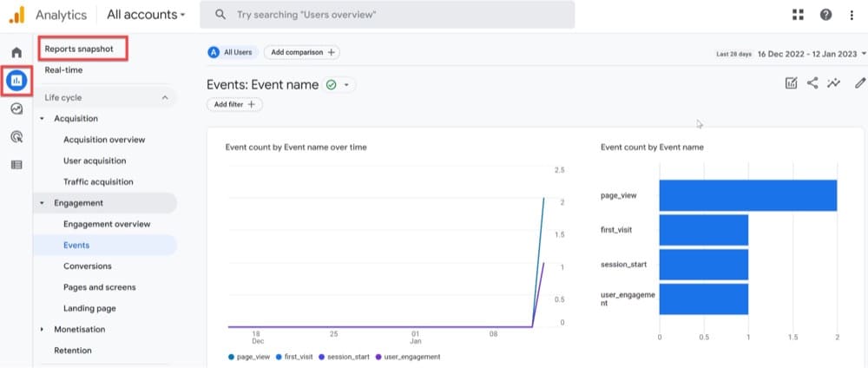Open the help question mark icon

pos(826,15)
